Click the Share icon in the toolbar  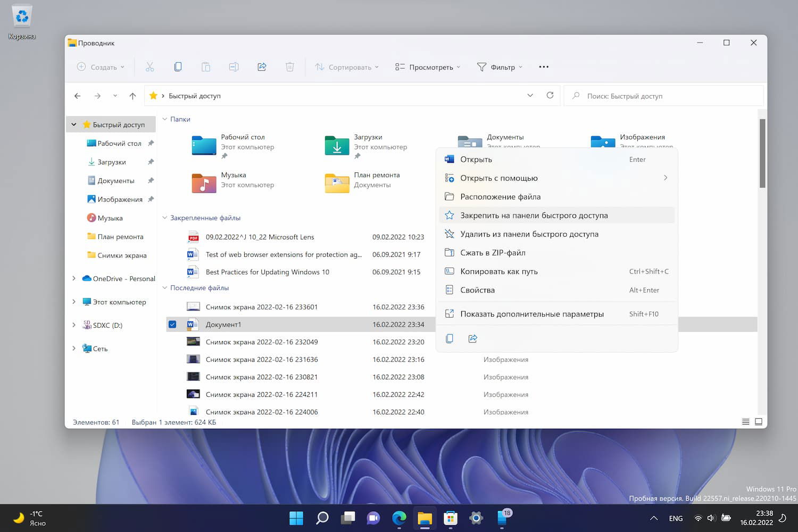click(262, 67)
